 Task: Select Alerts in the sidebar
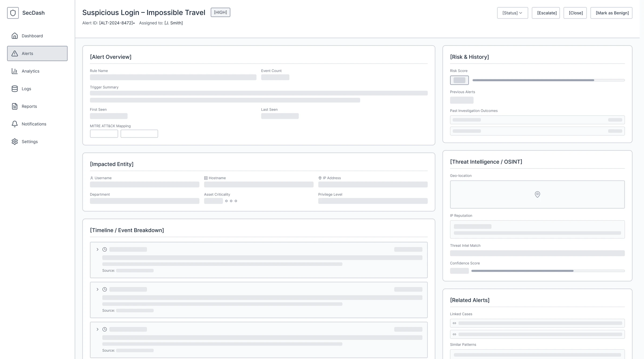tap(37, 53)
